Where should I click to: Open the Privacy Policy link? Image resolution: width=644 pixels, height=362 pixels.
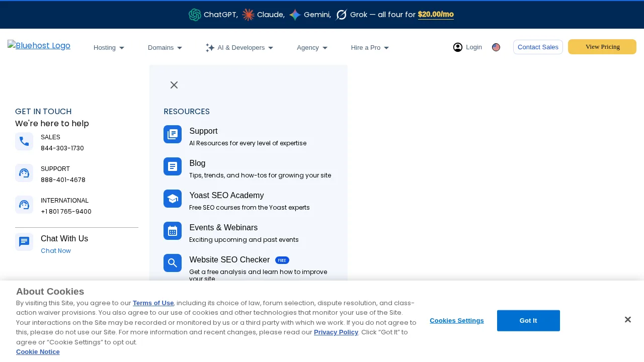(x=336, y=332)
